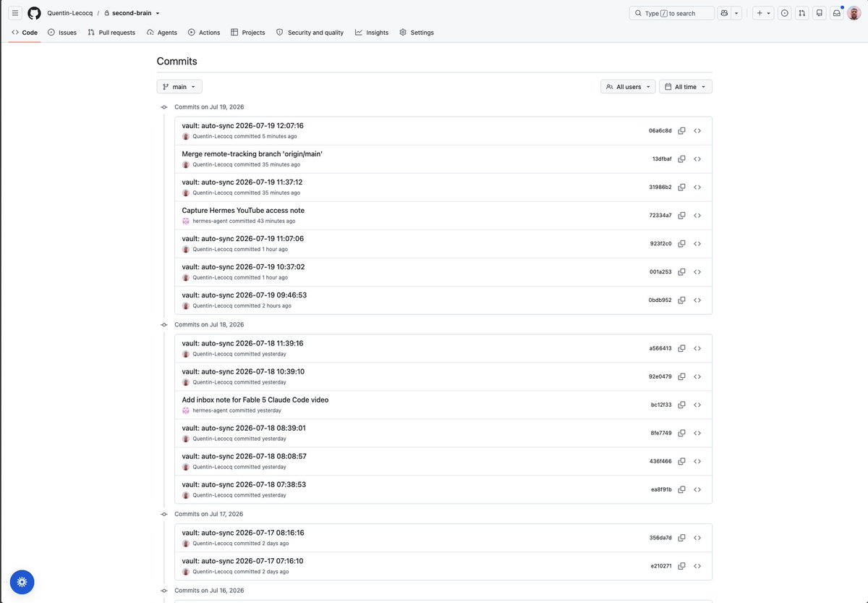Switch to the Actions tab
Viewport: 868px width, 603px height.
(204, 33)
